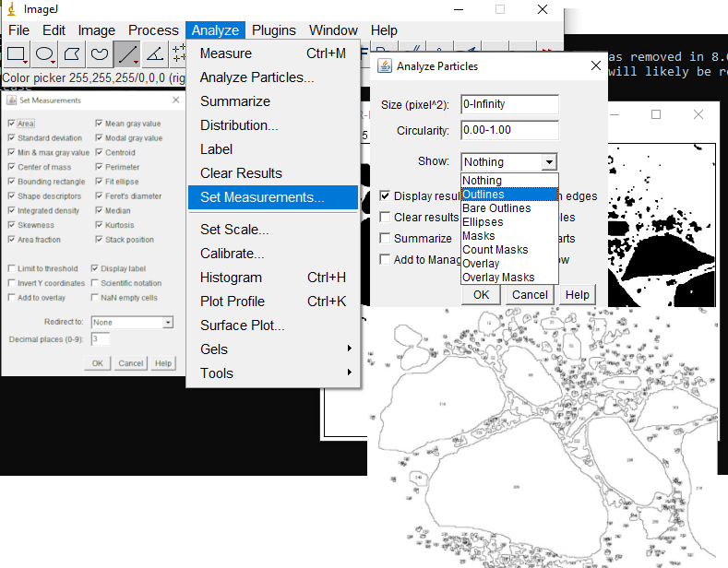Select the Oval selection tool
This screenshot has height=568, width=728.
tap(45, 54)
